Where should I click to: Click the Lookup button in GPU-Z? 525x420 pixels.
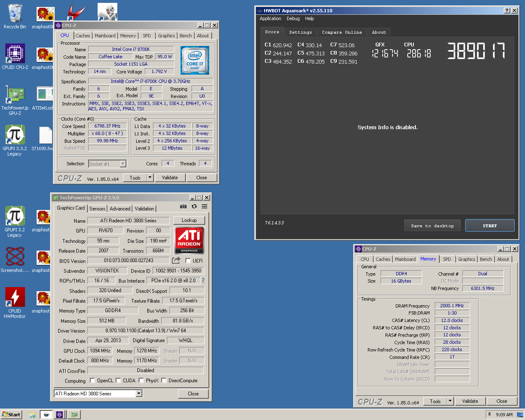189,220
